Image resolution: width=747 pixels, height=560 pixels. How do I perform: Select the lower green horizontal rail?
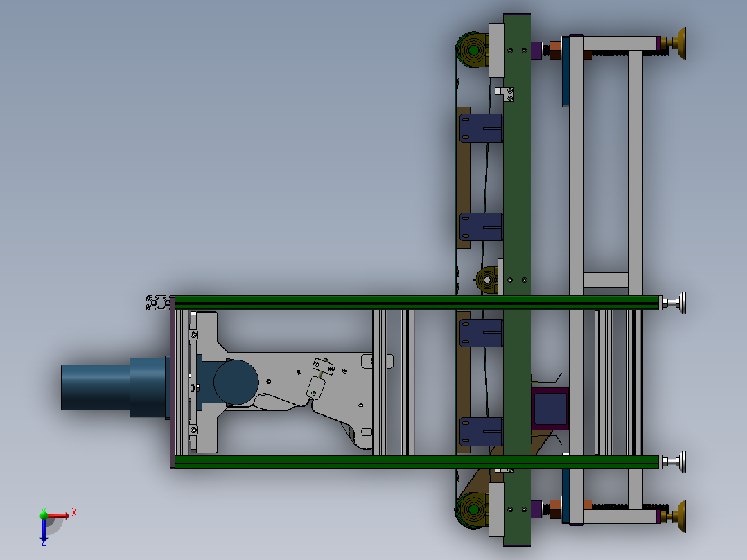(x=417, y=462)
